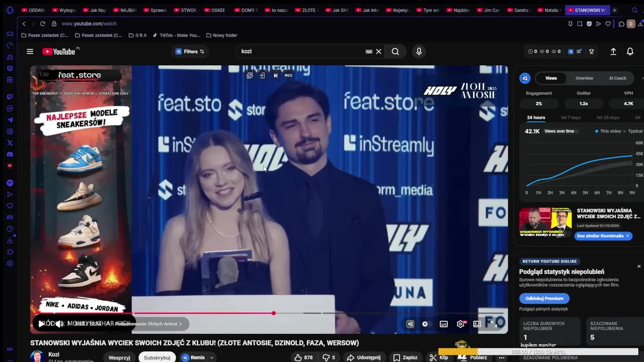Enter fullscreen in the video player

click(x=494, y=324)
